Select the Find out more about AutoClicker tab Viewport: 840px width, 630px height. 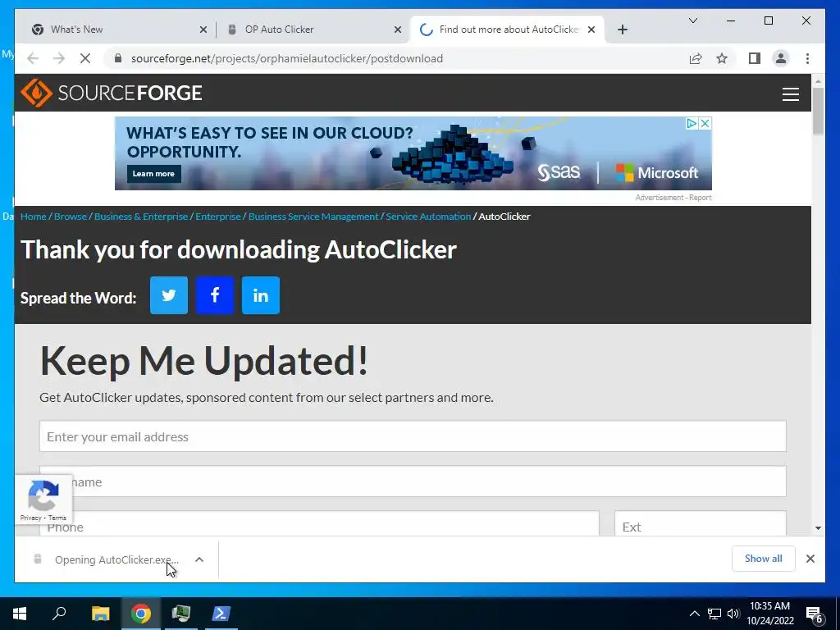pos(509,30)
